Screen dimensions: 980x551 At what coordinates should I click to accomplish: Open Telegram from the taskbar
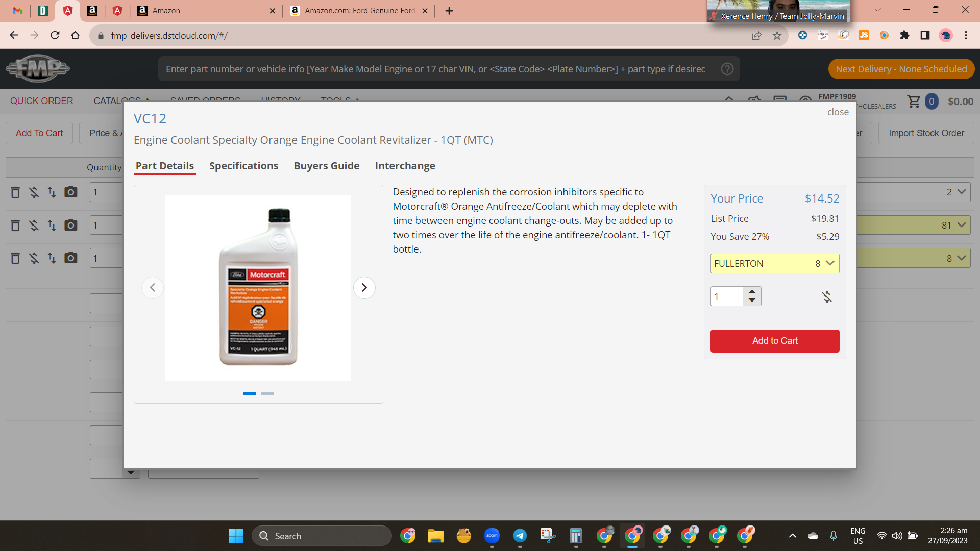click(x=520, y=536)
